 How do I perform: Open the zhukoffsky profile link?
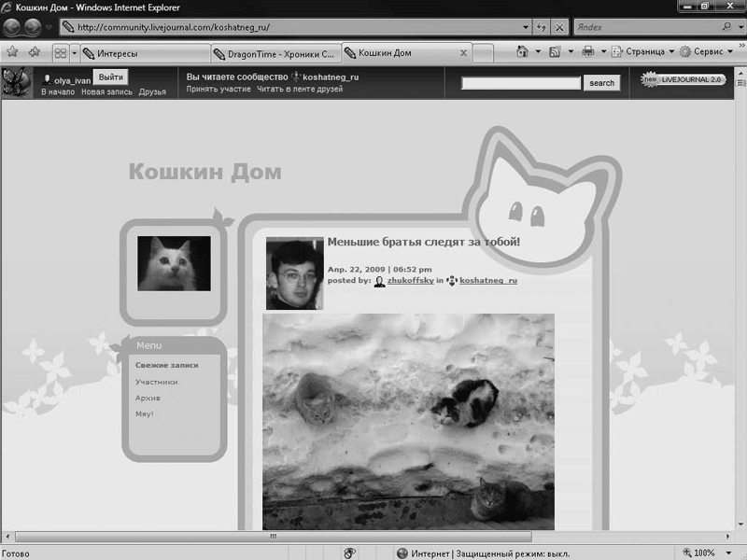tap(411, 280)
